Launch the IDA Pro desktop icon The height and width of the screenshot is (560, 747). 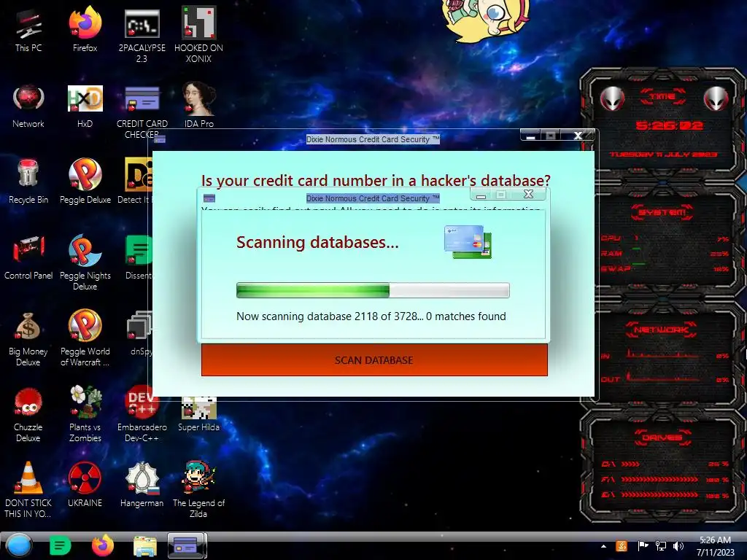coord(198,106)
